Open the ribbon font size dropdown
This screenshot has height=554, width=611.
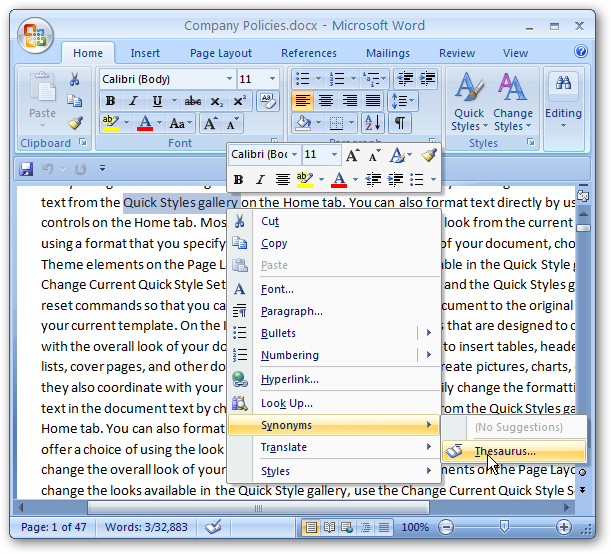tap(272, 79)
